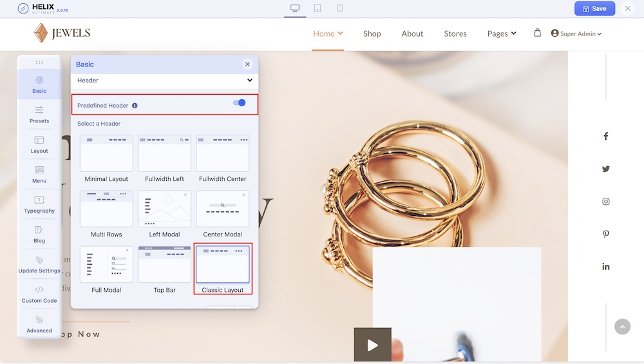Play the video with play button
Screen dimensions: 644x364
pyautogui.click(x=372, y=345)
